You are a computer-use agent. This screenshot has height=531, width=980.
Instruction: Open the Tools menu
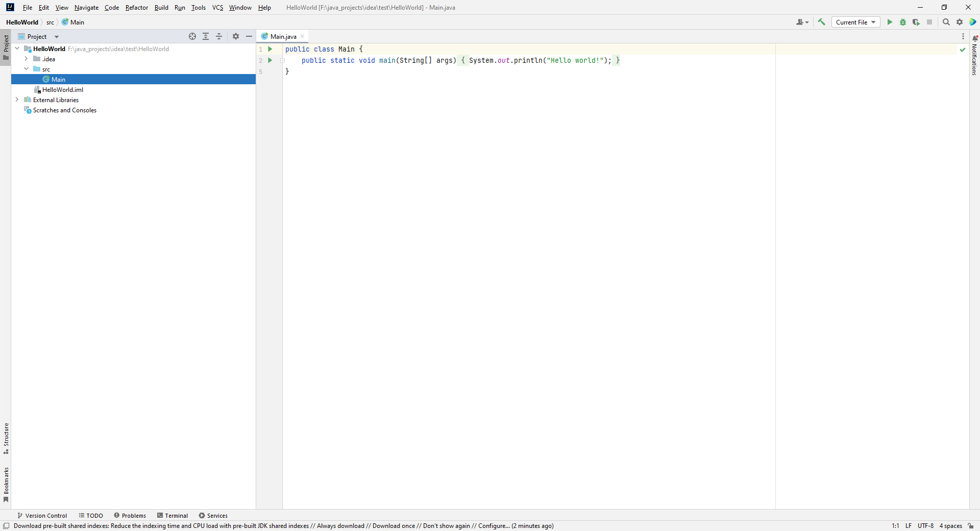click(x=199, y=8)
